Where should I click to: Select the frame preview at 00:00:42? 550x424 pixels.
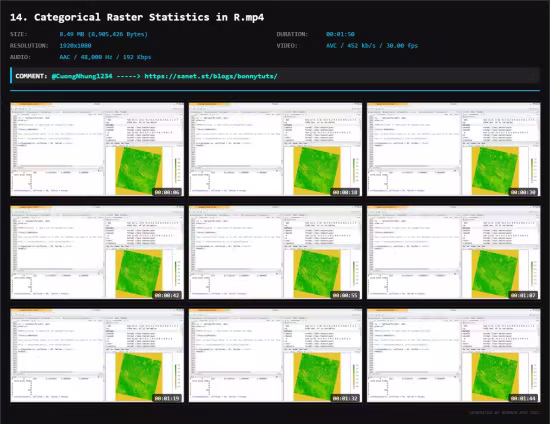point(97,253)
